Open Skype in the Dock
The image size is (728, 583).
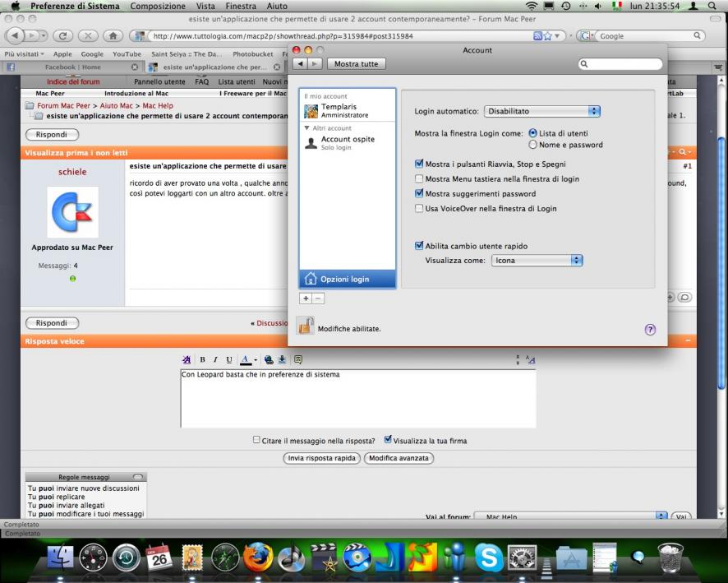click(x=489, y=558)
